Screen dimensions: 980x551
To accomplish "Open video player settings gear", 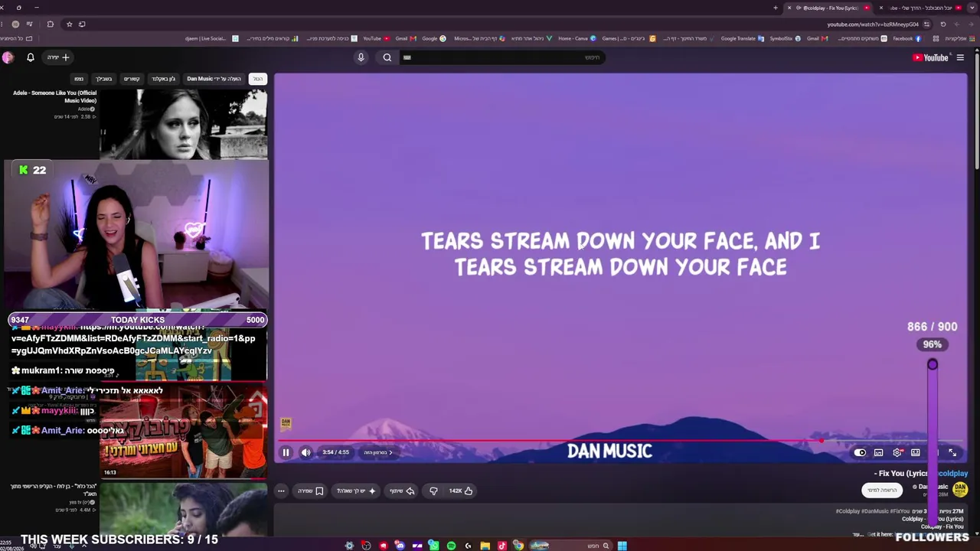I will (x=897, y=452).
